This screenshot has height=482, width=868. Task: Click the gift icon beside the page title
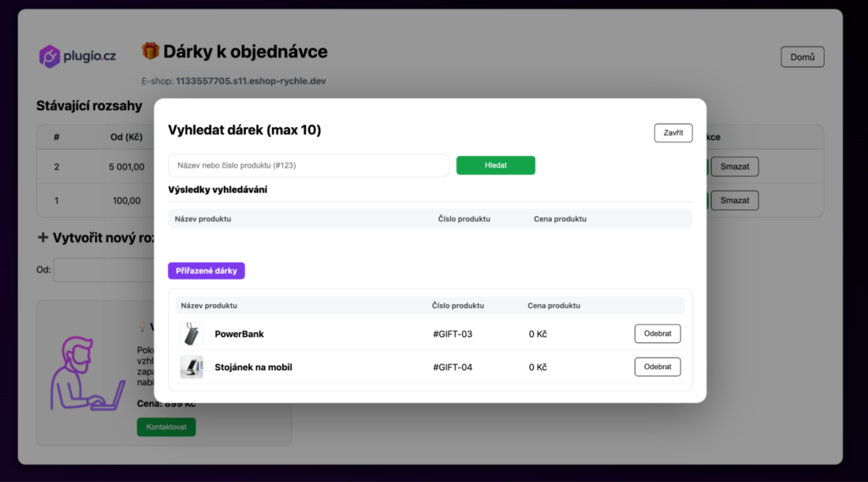(150, 52)
